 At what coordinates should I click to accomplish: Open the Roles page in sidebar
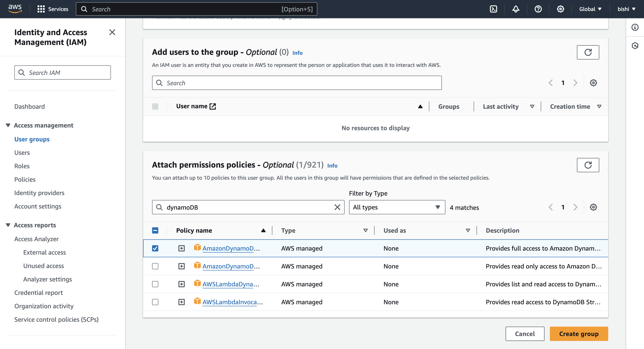coord(22,166)
